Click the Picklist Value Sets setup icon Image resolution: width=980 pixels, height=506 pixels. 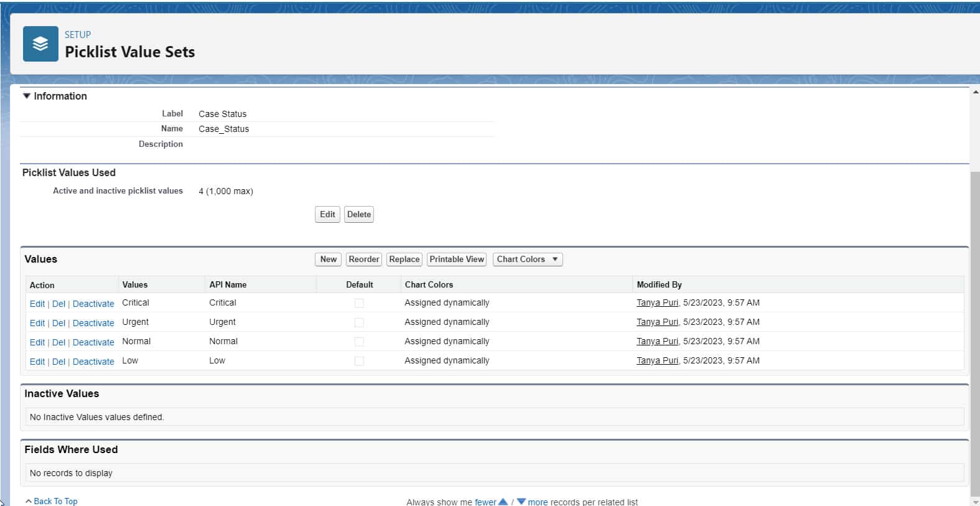tap(40, 44)
